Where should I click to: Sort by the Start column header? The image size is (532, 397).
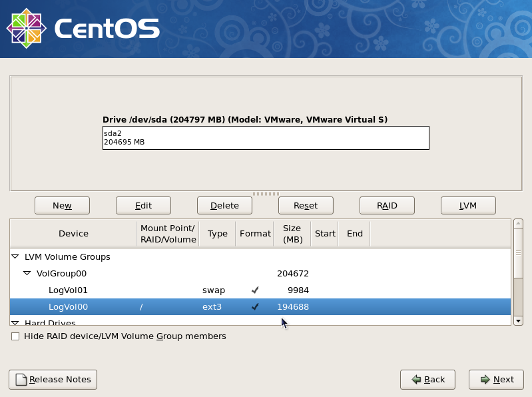pos(325,234)
